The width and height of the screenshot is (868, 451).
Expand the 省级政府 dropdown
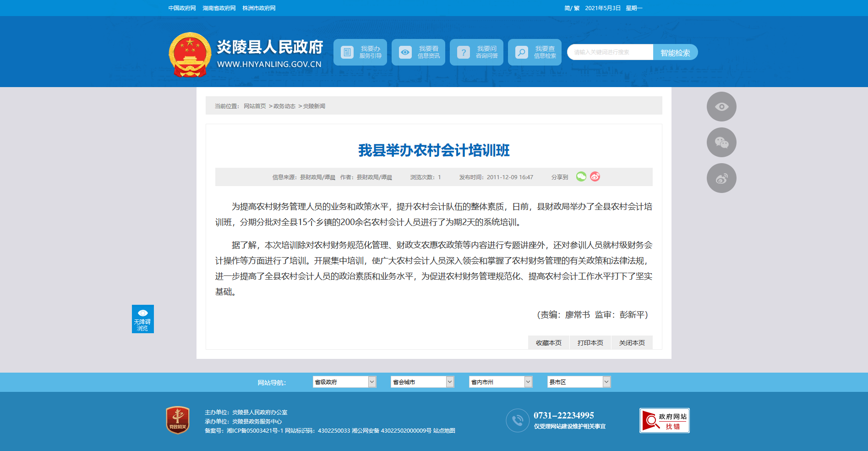click(x=344, y=382)
